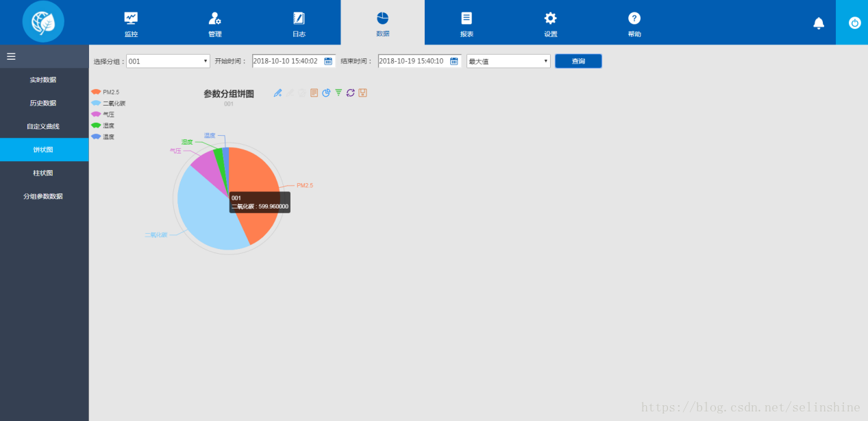Open the notifications bell
The image size is (868, 421).
pyautogui.click(x=819, y=23)
